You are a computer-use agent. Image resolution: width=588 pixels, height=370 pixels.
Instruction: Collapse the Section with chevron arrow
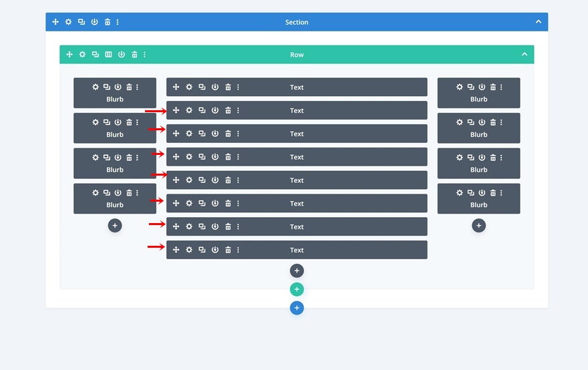[x=539, y=22]
